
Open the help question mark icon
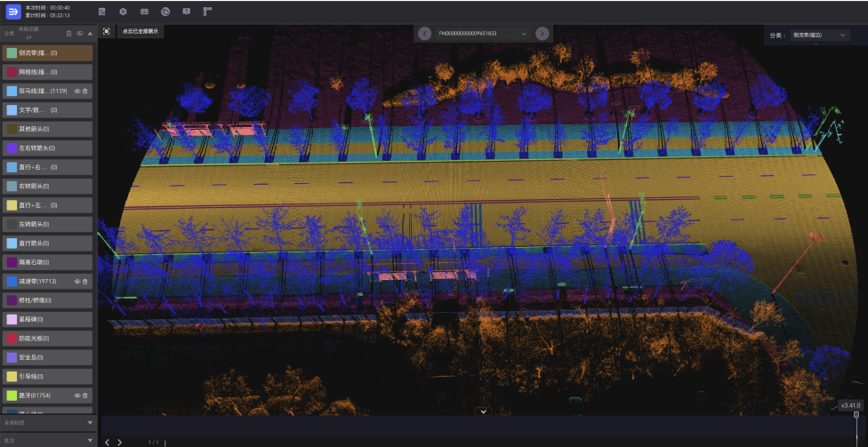(186, 12)
